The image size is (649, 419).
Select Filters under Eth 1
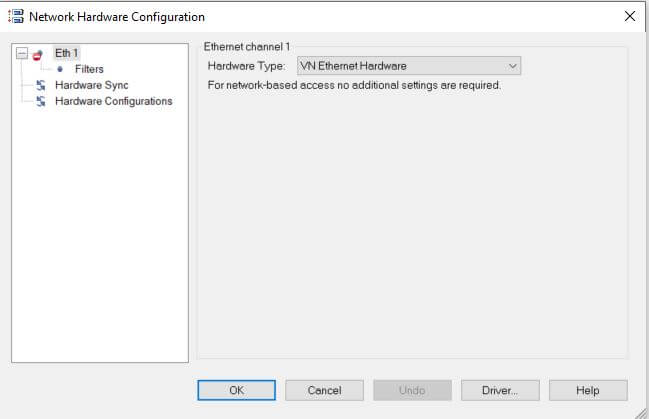[x=89, y=69]
